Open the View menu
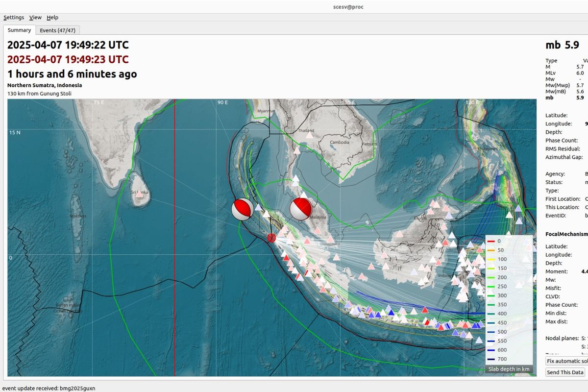This screenshot has height=392, width=588. tap(35, 17)
